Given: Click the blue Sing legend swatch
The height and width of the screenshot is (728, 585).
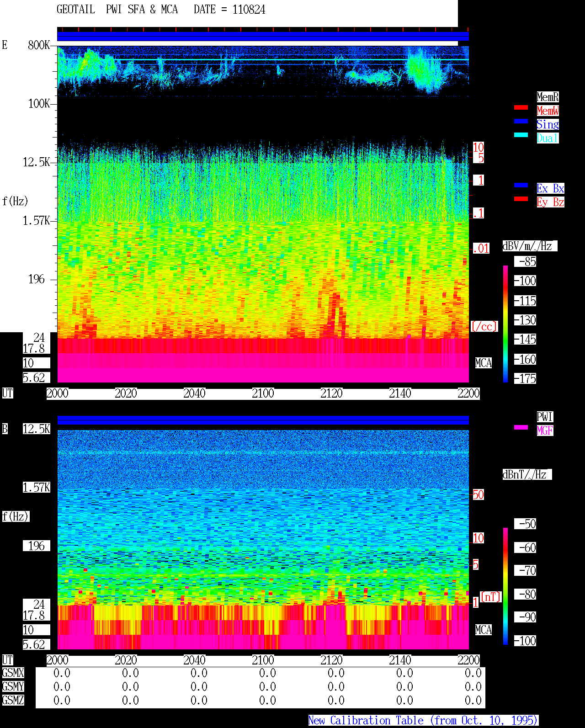Looking at the screenshot, I should click(x=521, y=121).
